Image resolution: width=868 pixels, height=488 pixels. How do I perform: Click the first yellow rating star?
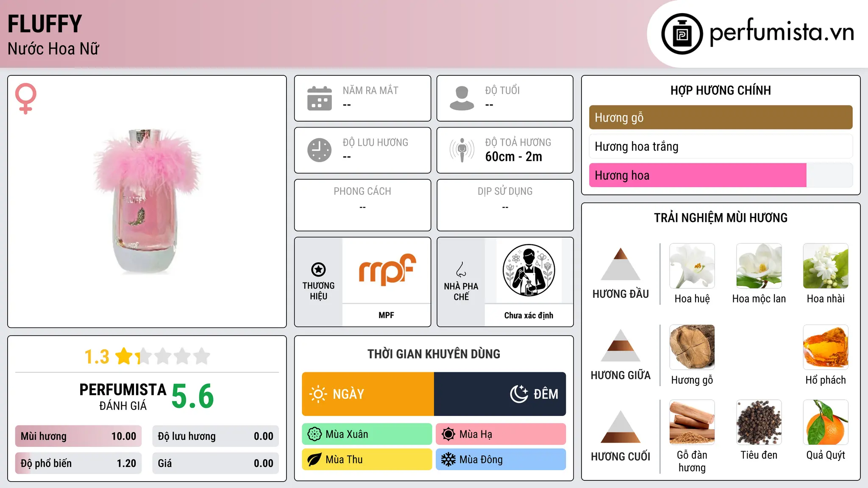[x=125, y=356]
